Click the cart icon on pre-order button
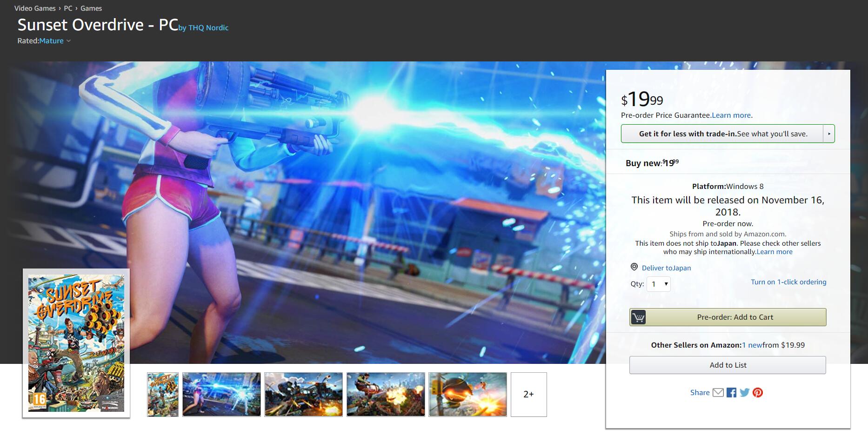 (638, 317)
